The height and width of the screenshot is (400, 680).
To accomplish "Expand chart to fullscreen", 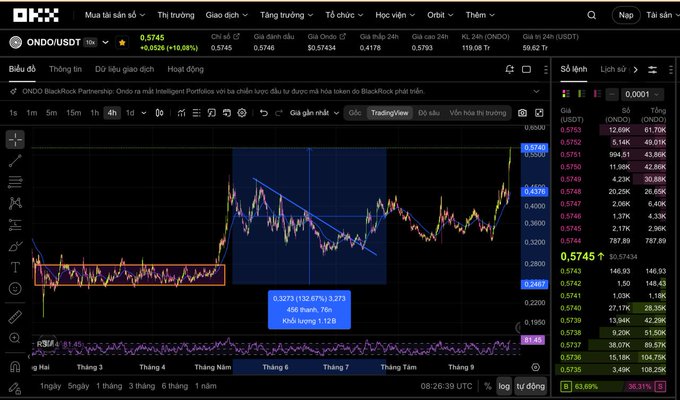I will 539,113.
